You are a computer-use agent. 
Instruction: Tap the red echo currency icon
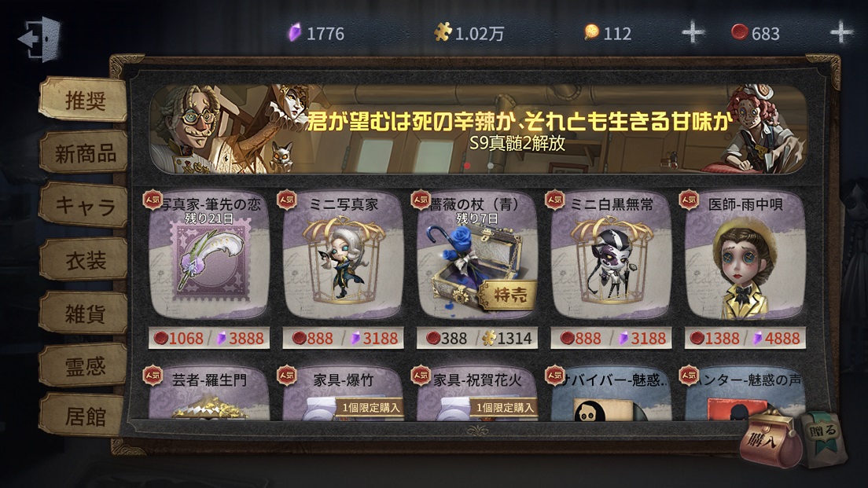click(740, 33)
